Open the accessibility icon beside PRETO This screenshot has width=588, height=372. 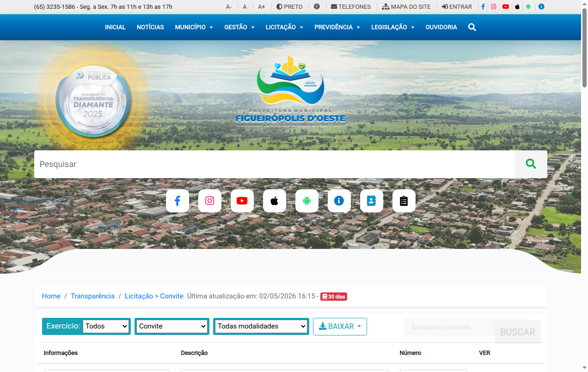pyautogui.click(x=317, y=7)
